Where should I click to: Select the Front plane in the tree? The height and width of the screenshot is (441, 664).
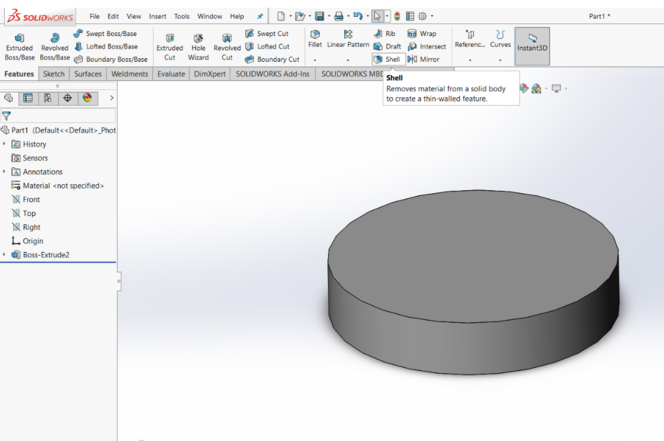31,200
